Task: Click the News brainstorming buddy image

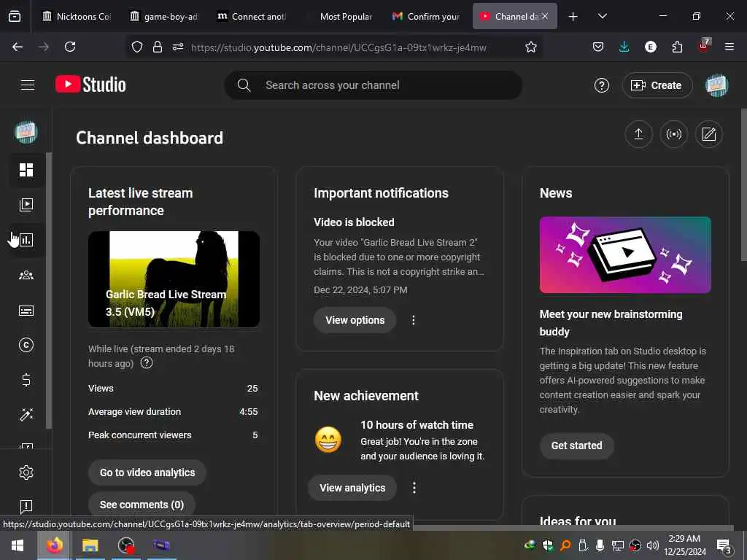Action: tap(625, 254)
